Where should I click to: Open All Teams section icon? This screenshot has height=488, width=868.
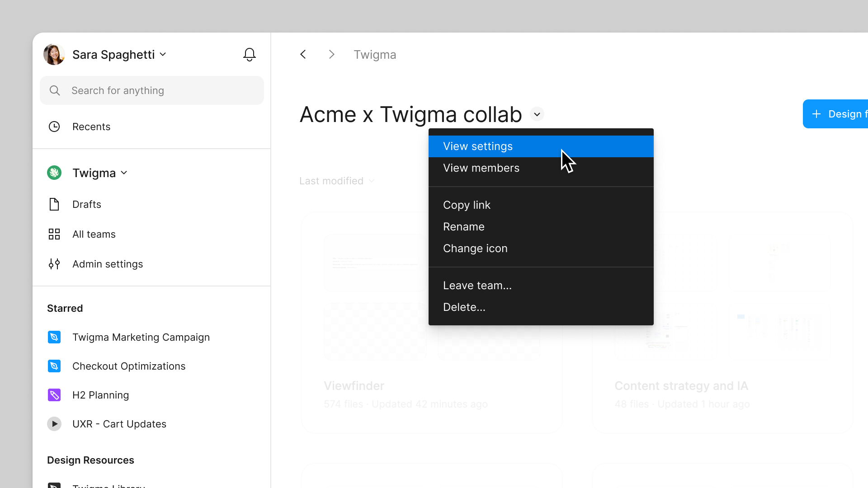pos(54,234)
